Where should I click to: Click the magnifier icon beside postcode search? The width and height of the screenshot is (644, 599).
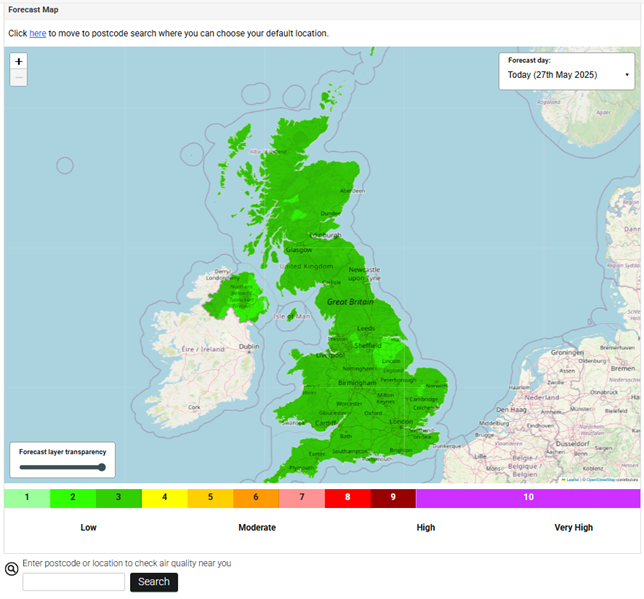pyautogui.click(x=12, y=569)
